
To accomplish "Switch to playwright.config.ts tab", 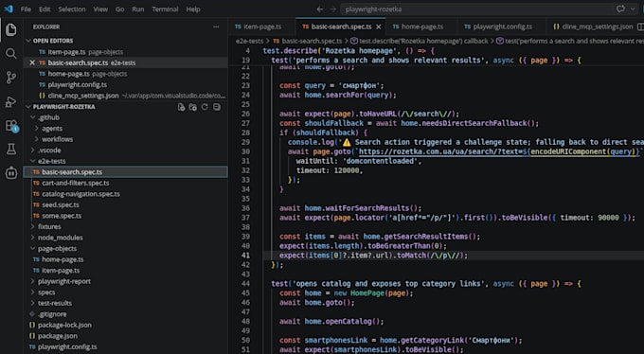I will 502,27.
